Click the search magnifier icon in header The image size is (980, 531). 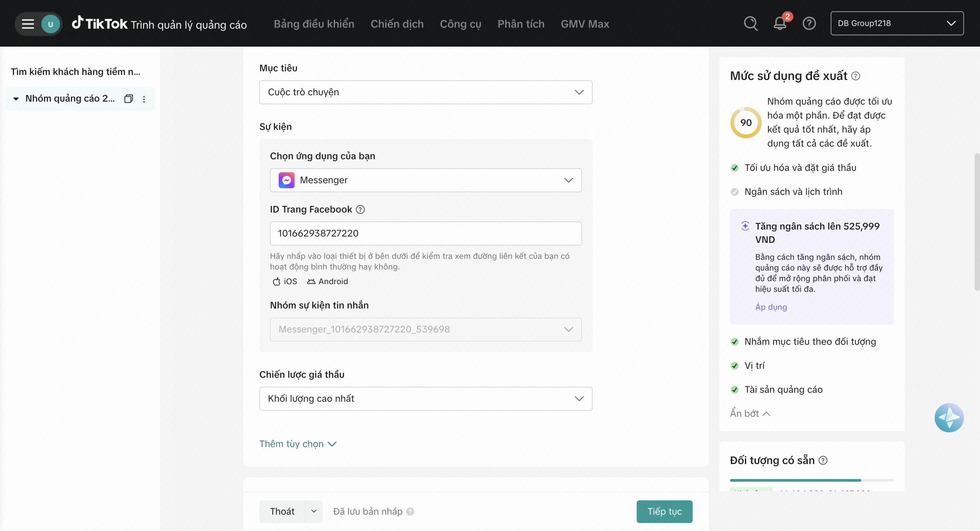pyautogui.click(x=750, y=24)
